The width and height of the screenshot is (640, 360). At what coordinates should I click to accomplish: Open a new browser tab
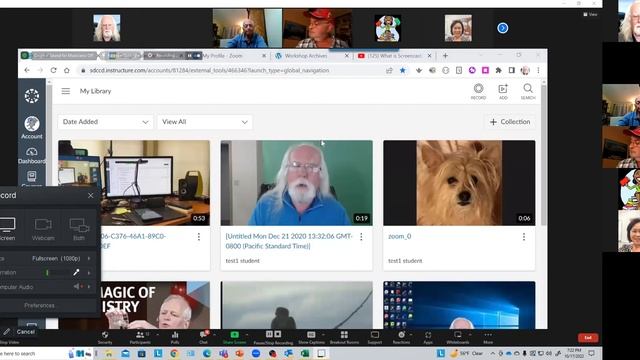[x=445, y=56]
